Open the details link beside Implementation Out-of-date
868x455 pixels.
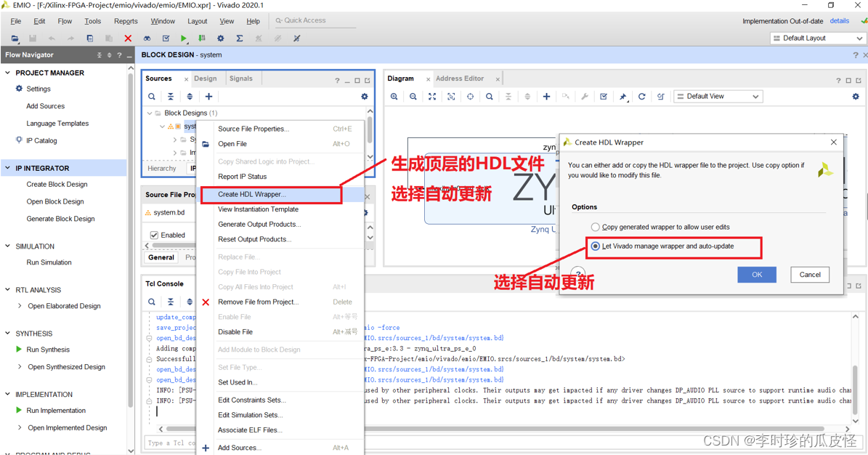(839, 21)
